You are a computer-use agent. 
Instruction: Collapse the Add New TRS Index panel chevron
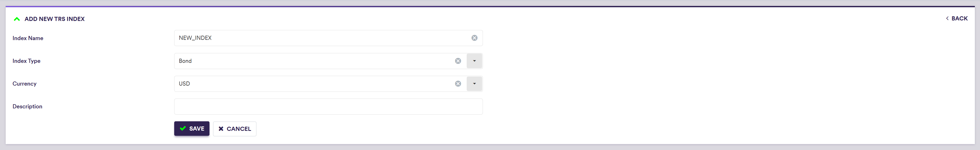click(17, 19)
